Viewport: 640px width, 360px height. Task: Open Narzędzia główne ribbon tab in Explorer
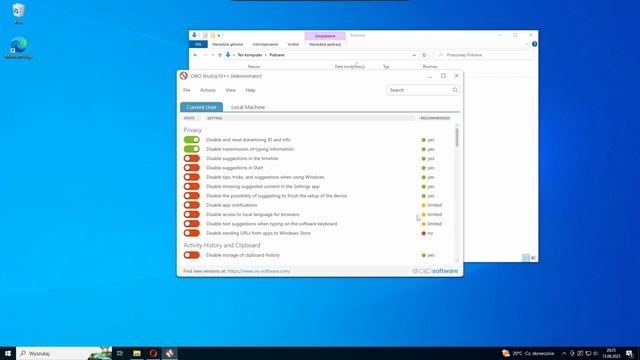point(227,44)
